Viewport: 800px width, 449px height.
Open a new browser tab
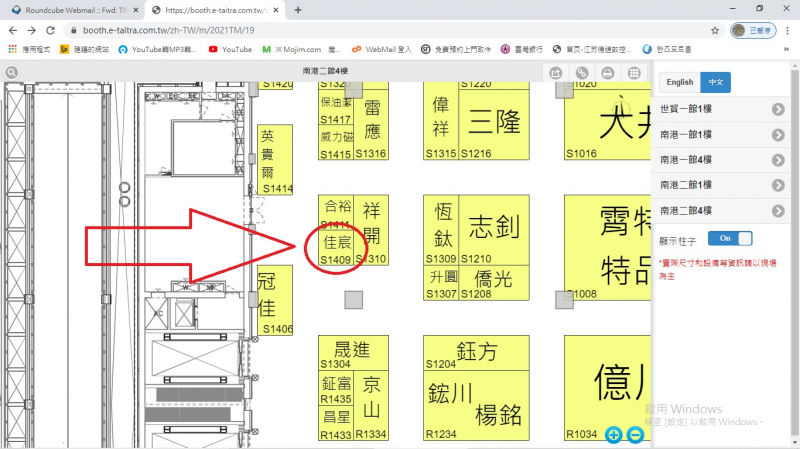click(298, 9)
